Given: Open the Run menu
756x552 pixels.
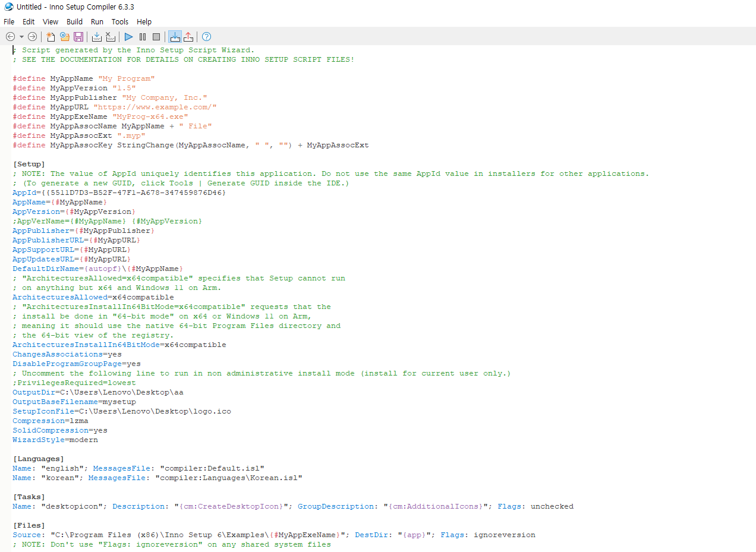Looking at the screenshot, I should [97, 21].
